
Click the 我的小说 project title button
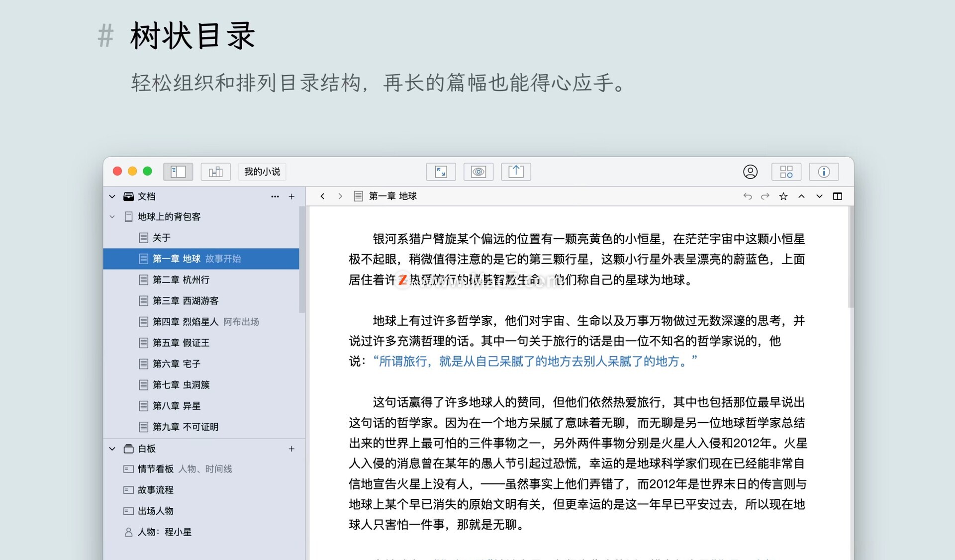(x=262, y=172)
